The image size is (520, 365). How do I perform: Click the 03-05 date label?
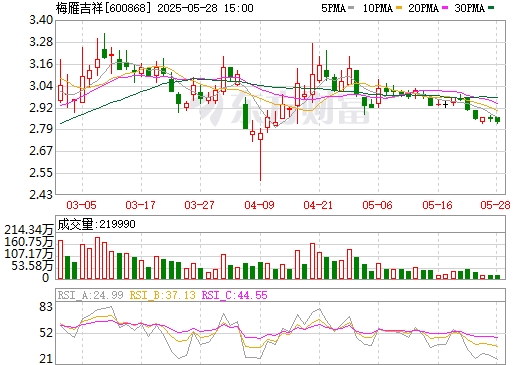point(81,205)
